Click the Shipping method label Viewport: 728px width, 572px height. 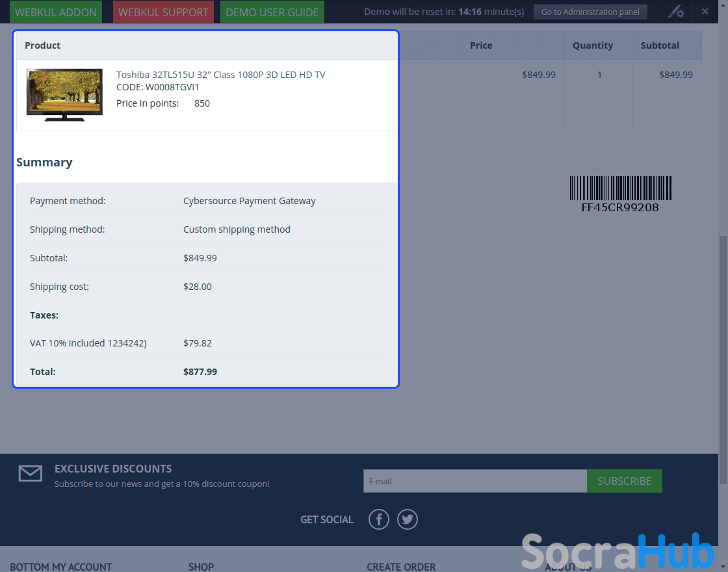pyautogui.click(x=68, y=229)
